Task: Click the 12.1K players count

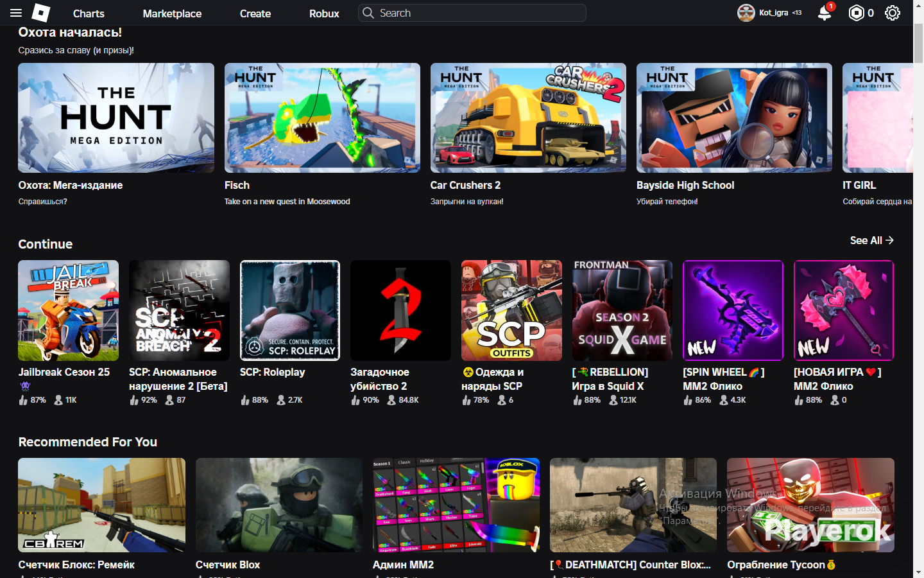Action: (628, 400)
